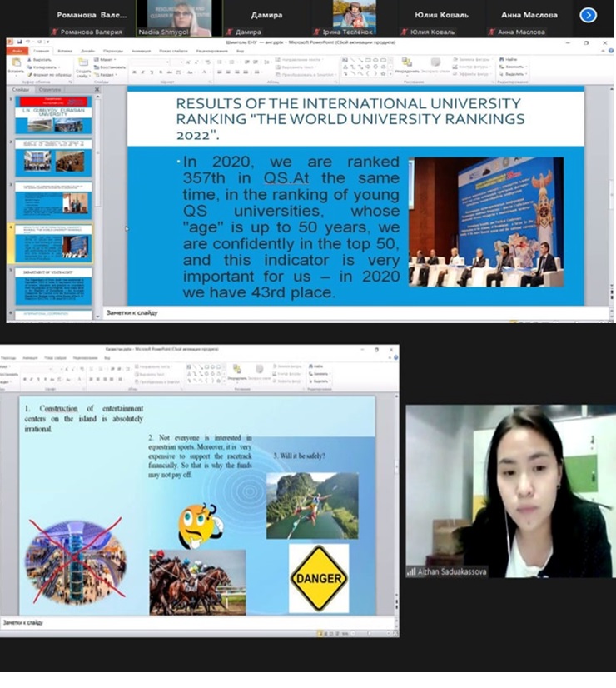Click the Arrange (Упорядочить) icon in top PowerPoint
The width and height of the screenshot is (616, 688).
(408, 65)
